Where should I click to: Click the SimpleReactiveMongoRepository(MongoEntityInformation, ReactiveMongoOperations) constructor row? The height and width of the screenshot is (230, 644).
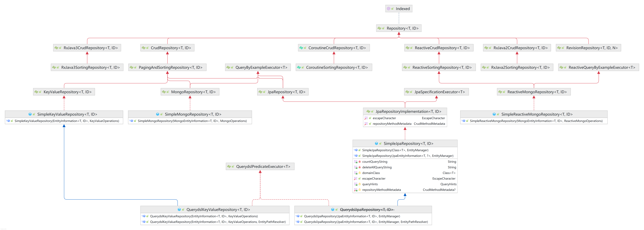(x=534, y=121)
